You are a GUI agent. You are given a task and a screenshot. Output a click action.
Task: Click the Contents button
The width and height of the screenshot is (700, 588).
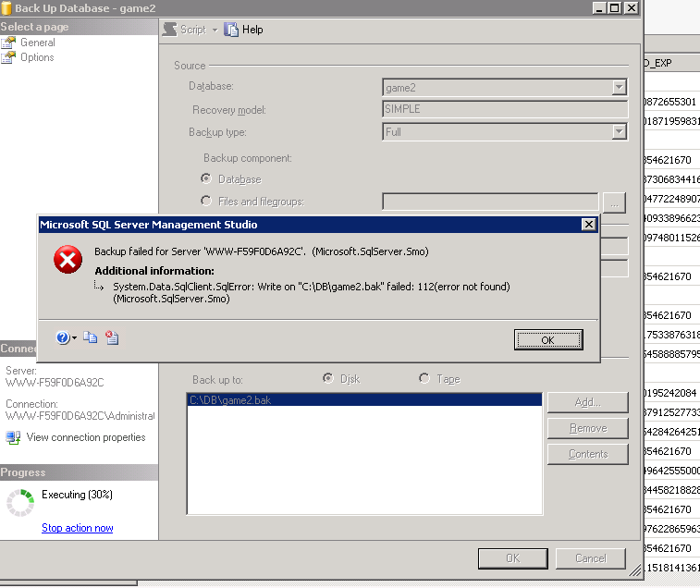click(587, 454)
